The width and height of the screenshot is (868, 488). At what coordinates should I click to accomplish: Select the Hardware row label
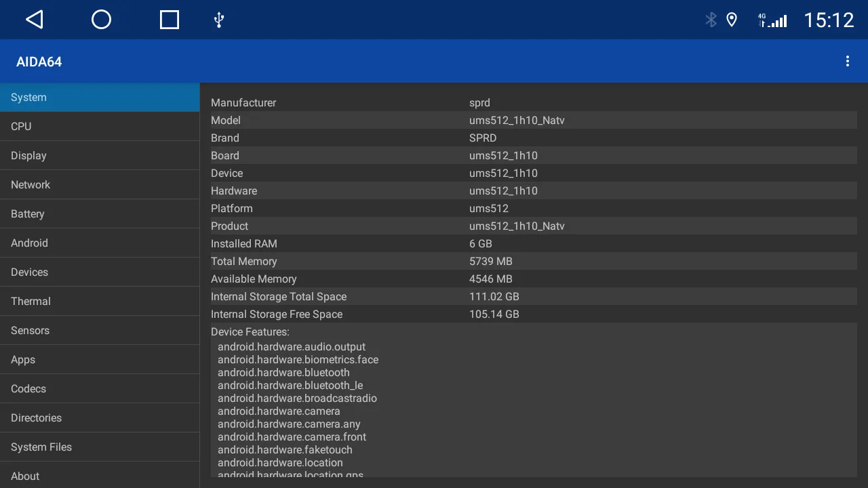[234, 191]
